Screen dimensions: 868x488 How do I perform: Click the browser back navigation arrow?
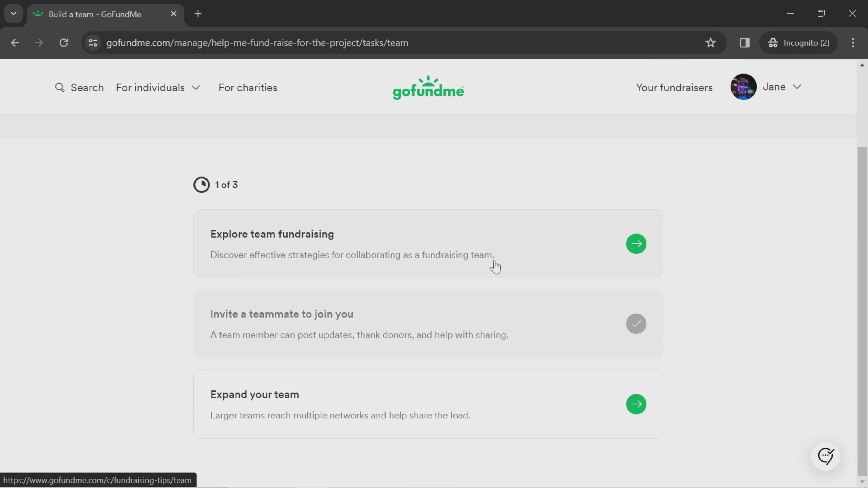pyautogui.click(x=15, y=42)
